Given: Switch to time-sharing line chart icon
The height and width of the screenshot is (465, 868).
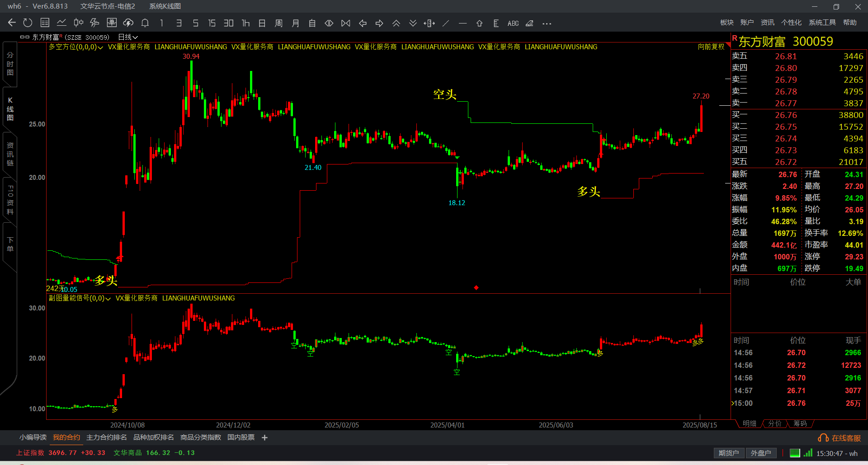Looking at the screenshot, I should pyautogui.click(x=61, y=23).
